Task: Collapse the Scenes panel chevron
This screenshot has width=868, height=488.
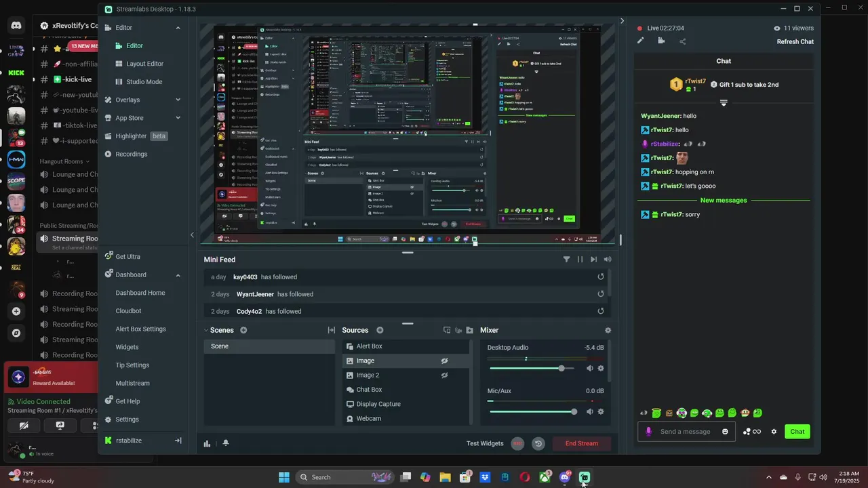Action: pos(205,330)
